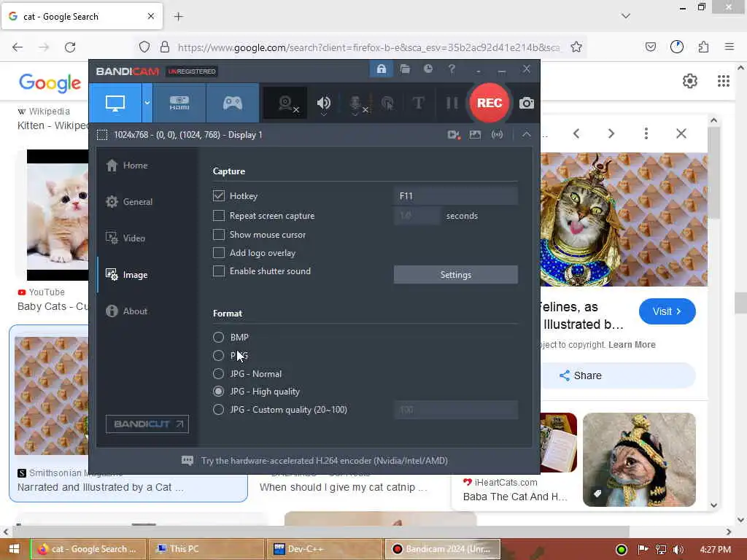Enable Show mouse cursor checkbox
747x560 pixels.
[x=219, y=235]
